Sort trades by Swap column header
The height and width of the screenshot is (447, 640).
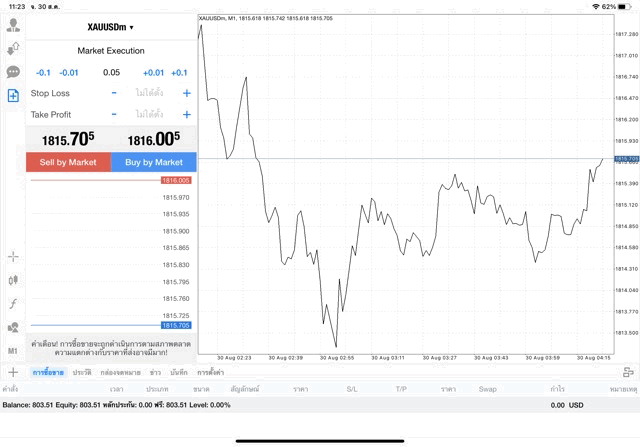(x=488, y=388)
